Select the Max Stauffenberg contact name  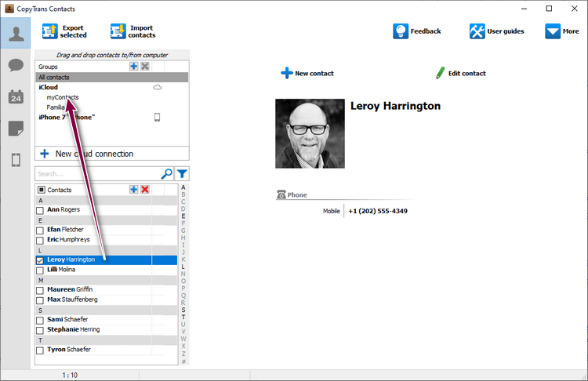click(72, 299)
